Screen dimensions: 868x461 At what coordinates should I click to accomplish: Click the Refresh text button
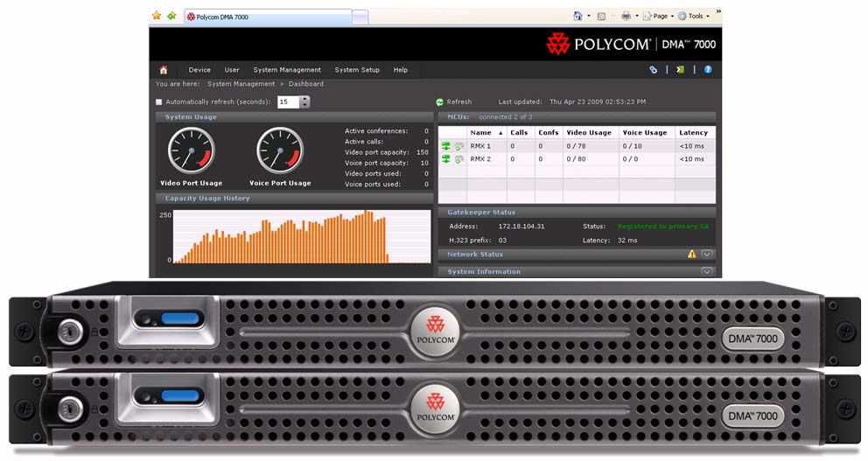click(x=458, y=101)
